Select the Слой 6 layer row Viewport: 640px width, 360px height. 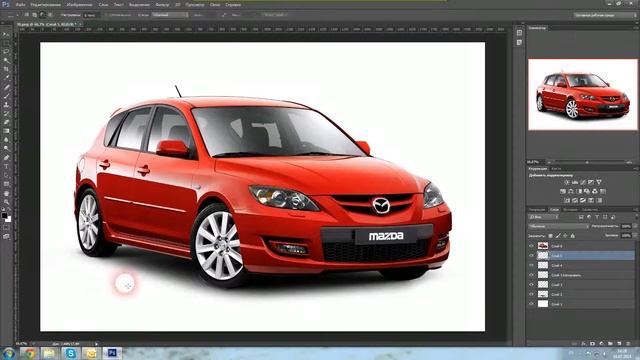tap(581, 246)
